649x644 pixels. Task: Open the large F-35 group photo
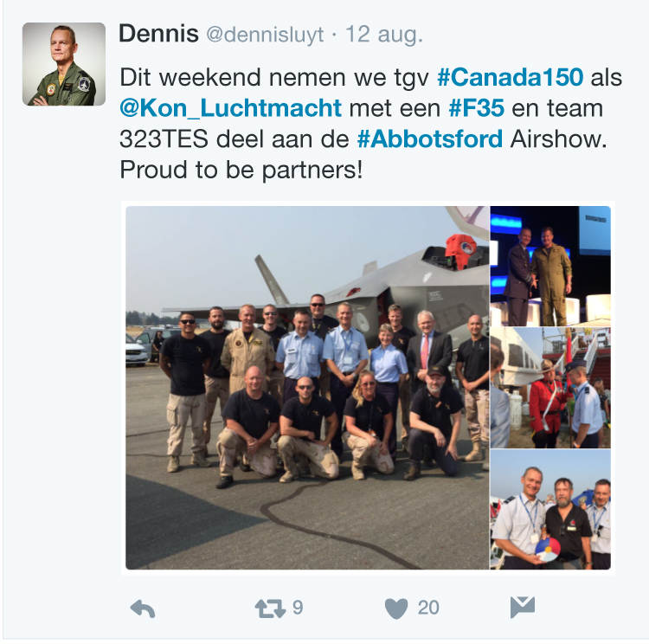(307, 388)
